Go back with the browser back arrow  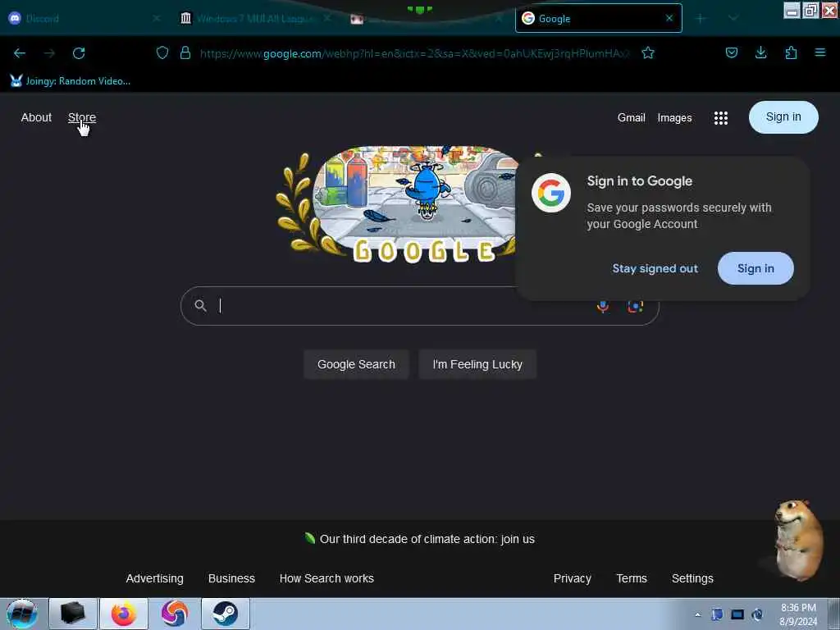click(x=20, y=53)
